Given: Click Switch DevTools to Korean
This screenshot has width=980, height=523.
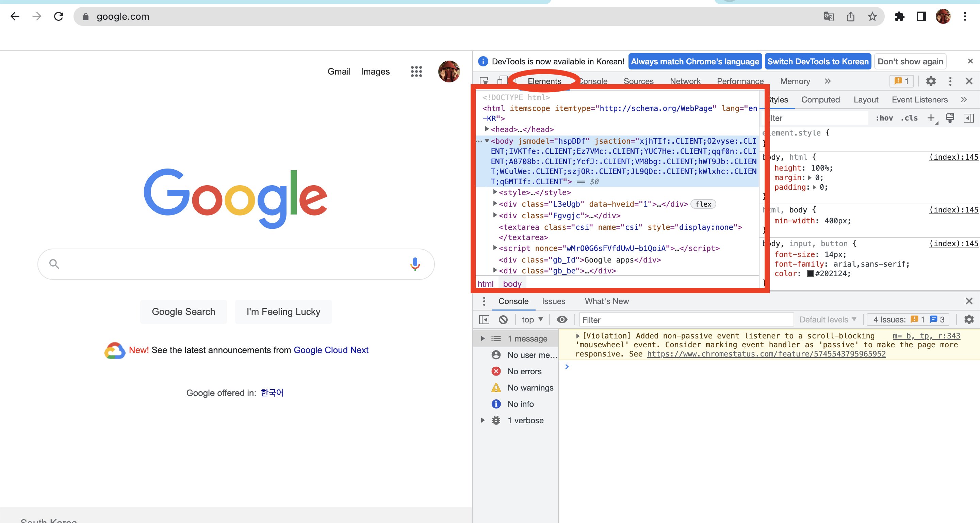Looking at the screenshot, I should point(818,61).
